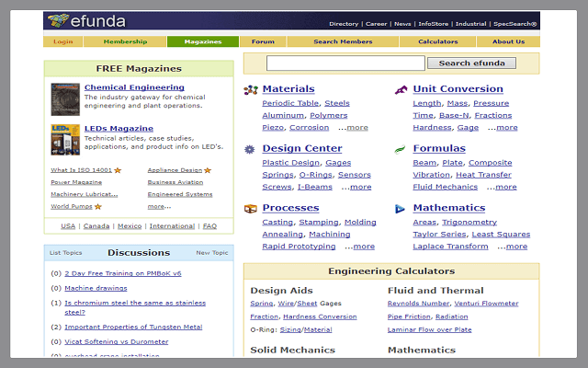This screenshot has width=588, height=368.
Task: Click the Mathematics arrow icon
Action: tap(401, 209)
